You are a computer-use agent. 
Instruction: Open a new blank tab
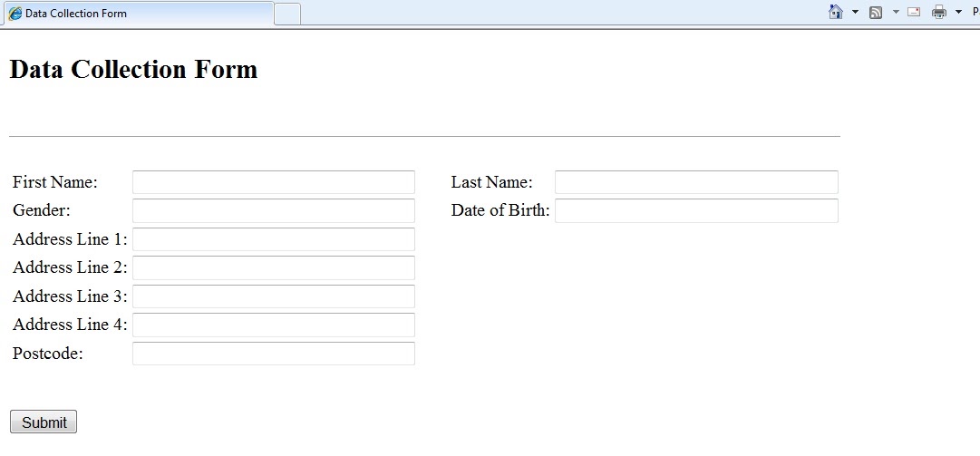tap(287, 14)
